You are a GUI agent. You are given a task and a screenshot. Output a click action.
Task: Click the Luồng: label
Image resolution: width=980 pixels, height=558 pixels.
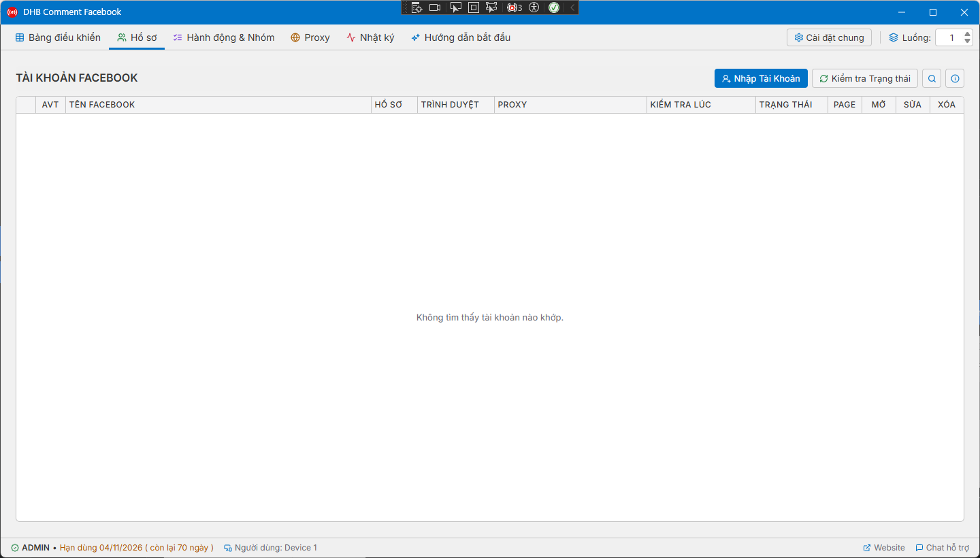[917, 37]
